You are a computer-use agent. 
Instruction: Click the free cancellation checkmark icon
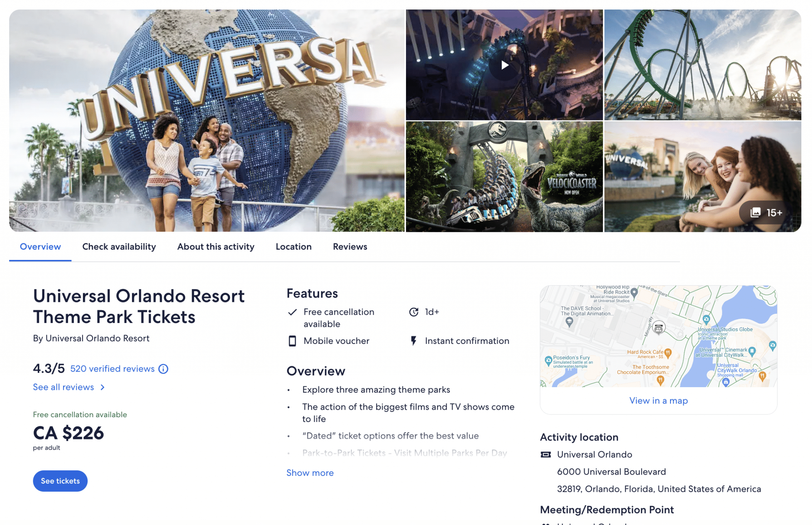pos(292,312)
